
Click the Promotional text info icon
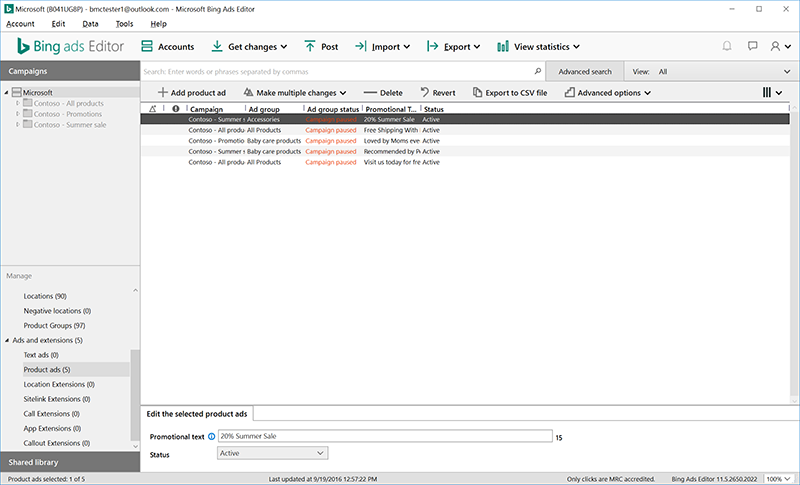(211, 437)
